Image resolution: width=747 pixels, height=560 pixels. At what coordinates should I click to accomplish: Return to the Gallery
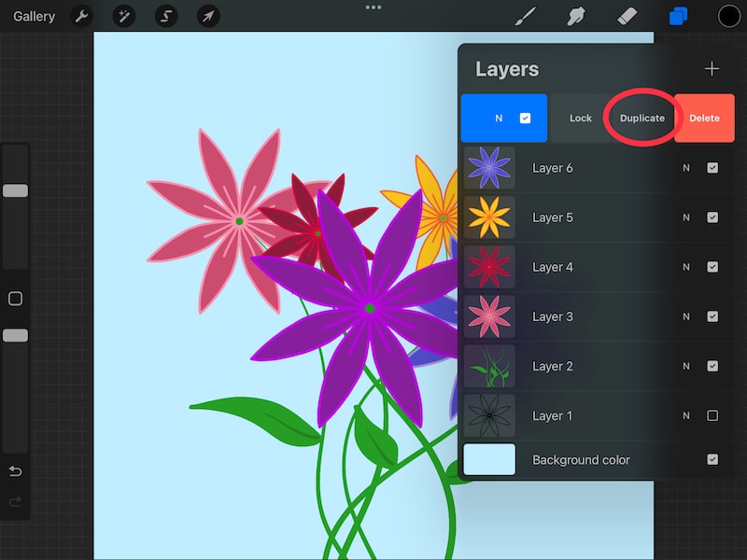(x=33, y=16)
